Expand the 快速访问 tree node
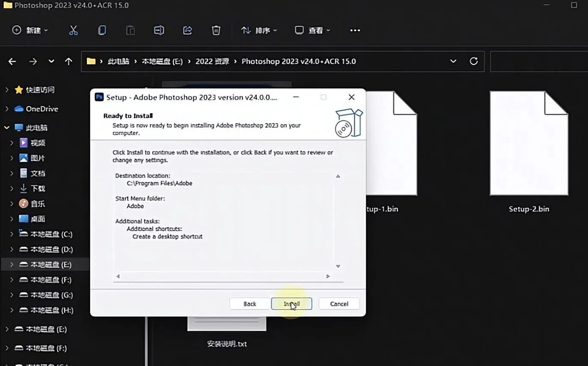Image resolution: width=588 pixels, height=366 pixels. pos(6,90)
